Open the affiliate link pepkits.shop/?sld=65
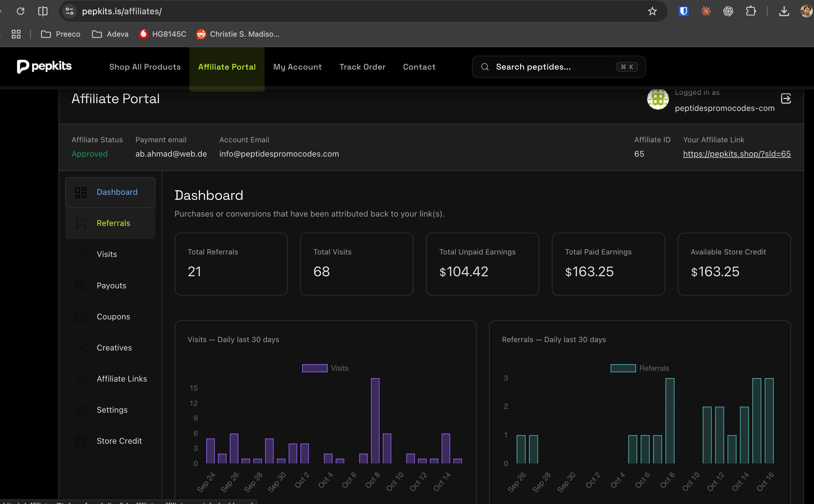This screenshot has height=504, width=814. (737, 154)
